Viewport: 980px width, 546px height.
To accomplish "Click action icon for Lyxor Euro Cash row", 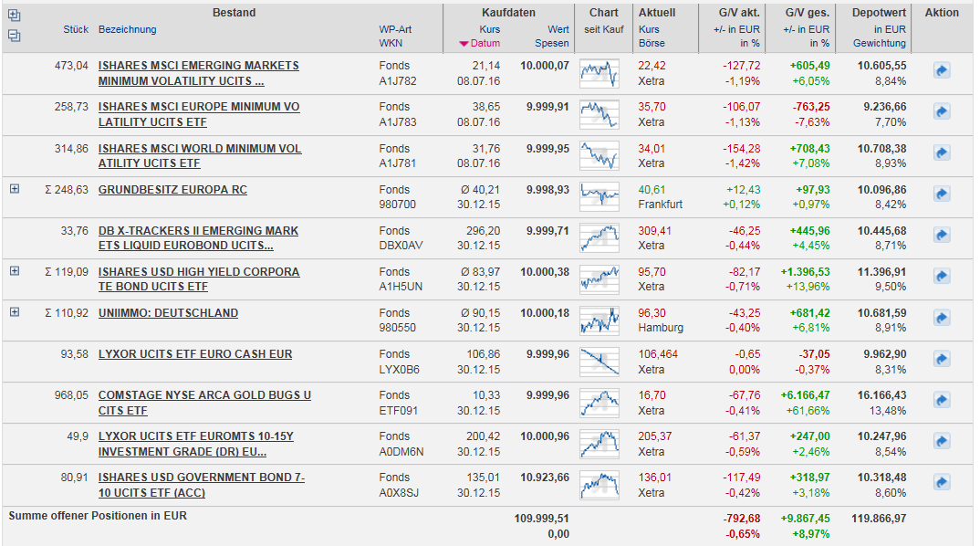I will (x=942, y=362).
